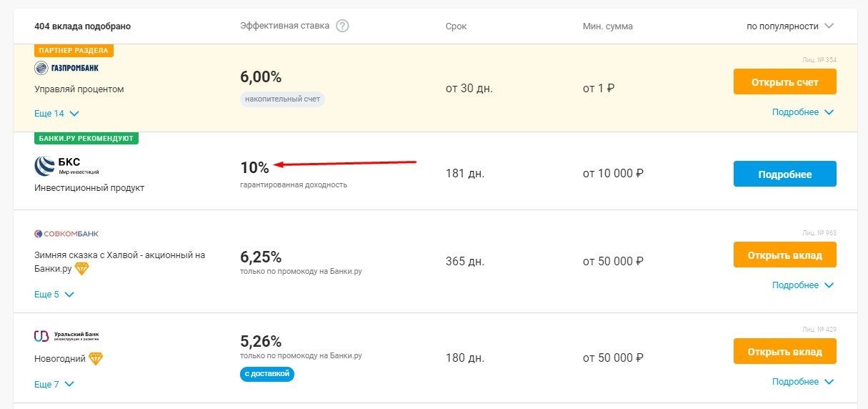Click diamond icon next to Зимняя сказка deposit

(x=82, y=268)
